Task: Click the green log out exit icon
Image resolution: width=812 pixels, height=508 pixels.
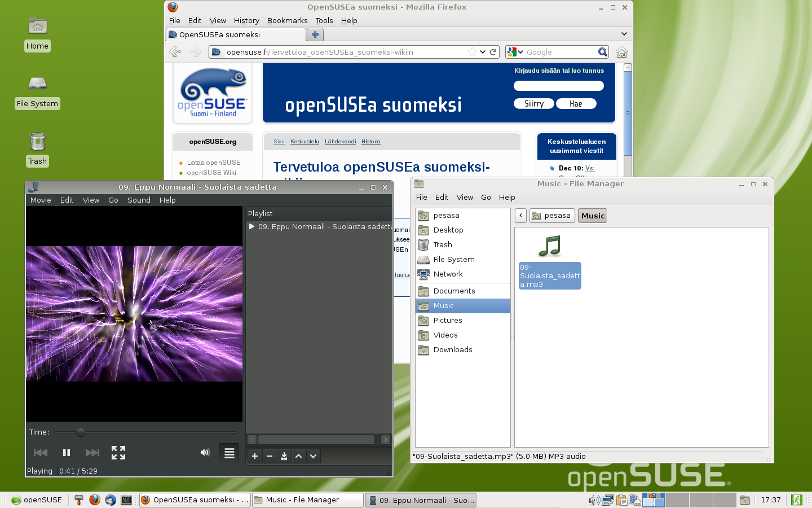Action: tap(796, 500)
